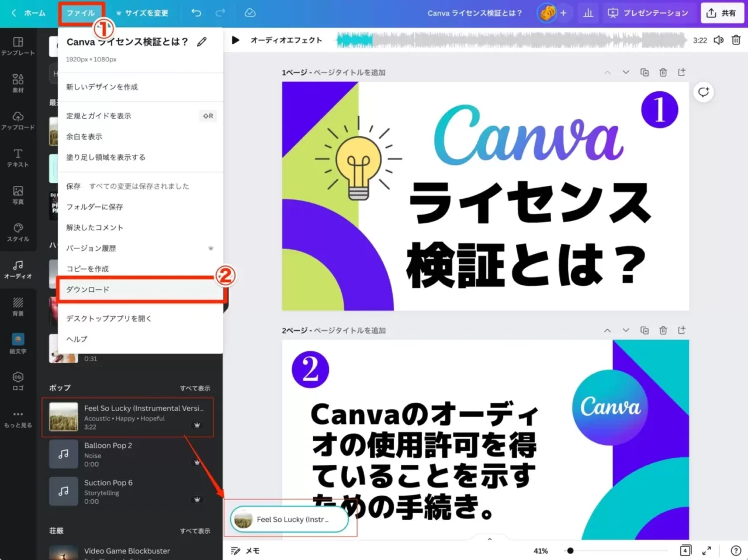The width and height of the screenshot is (748, 560).
Task: Add a comment on page 1
Action: [704, 92]
